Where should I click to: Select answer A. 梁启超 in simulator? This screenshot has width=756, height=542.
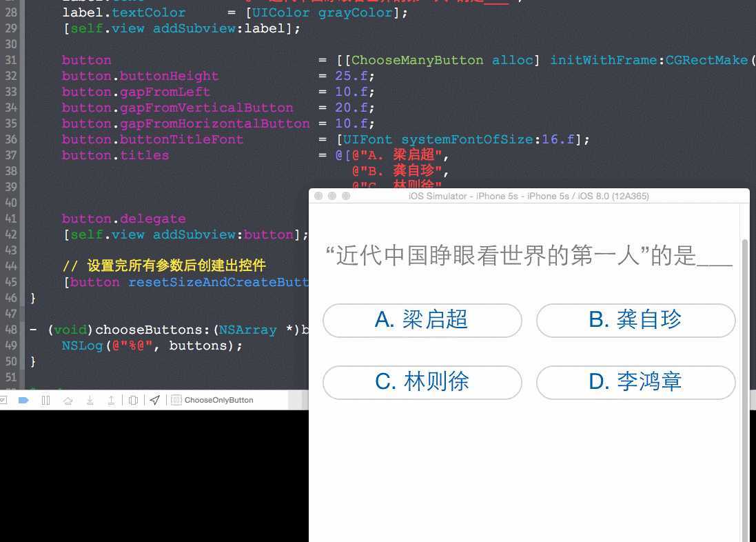tap(422, 321)
